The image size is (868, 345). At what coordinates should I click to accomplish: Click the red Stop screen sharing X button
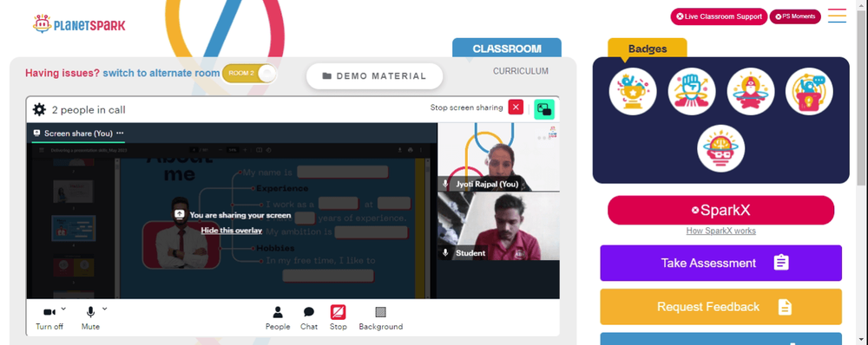[516, 107]
